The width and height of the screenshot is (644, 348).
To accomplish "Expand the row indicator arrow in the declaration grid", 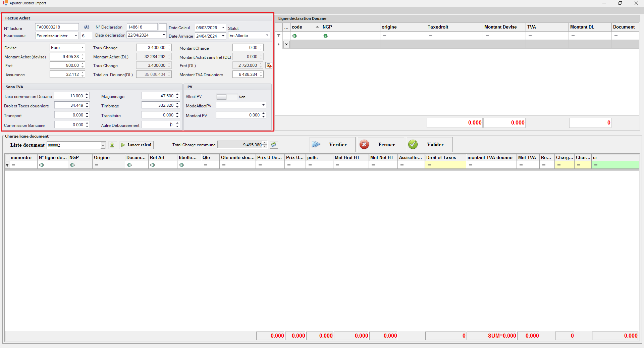I will [x=278, y=44].
